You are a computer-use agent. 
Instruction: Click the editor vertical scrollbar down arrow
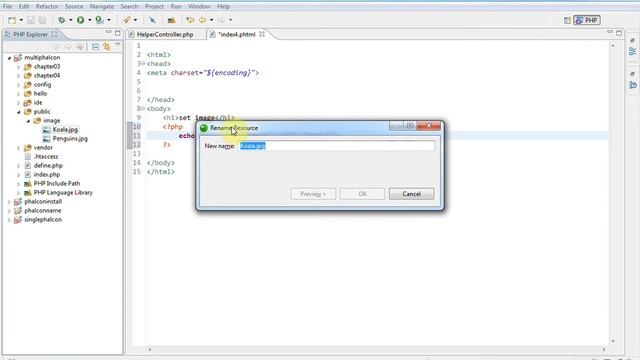coord(613,341)
